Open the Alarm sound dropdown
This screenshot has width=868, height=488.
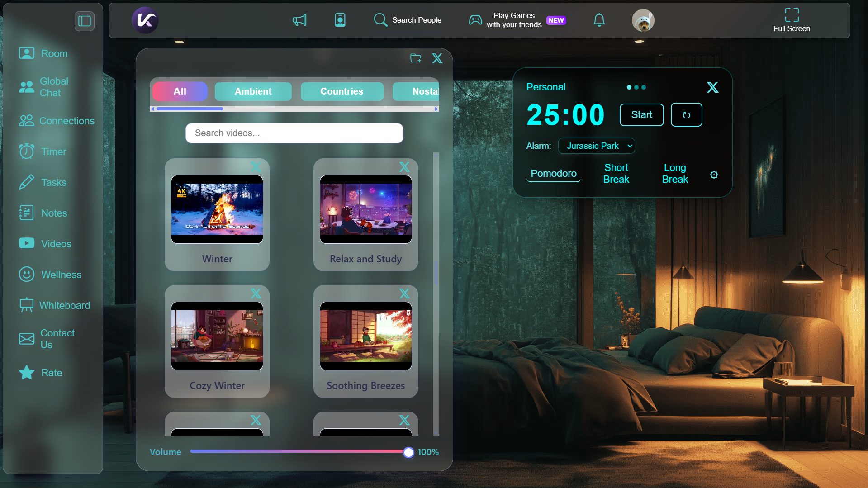pos(596,146)
